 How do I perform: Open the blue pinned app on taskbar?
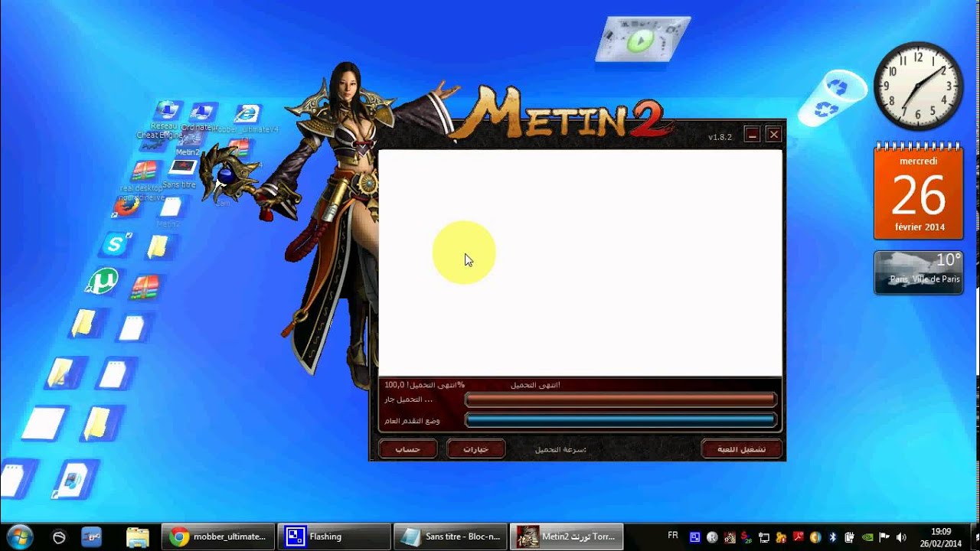click(x=91, y=537)
